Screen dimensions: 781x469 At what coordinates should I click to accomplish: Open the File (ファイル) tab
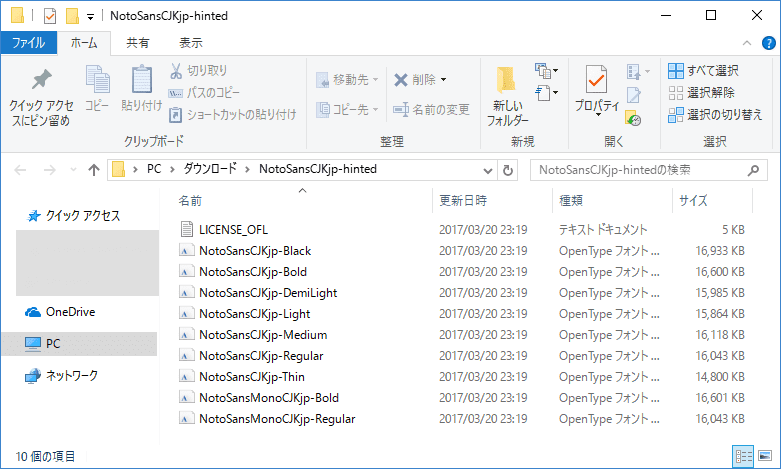29,43
